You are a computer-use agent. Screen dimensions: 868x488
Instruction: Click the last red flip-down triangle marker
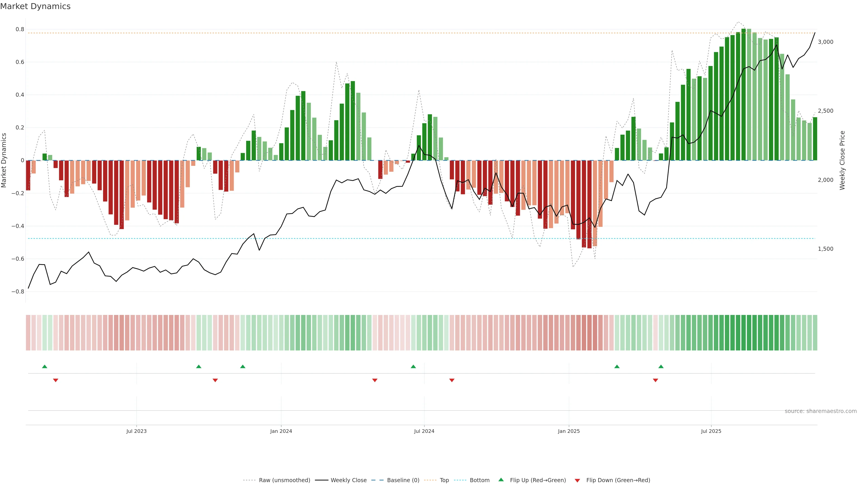655,380
